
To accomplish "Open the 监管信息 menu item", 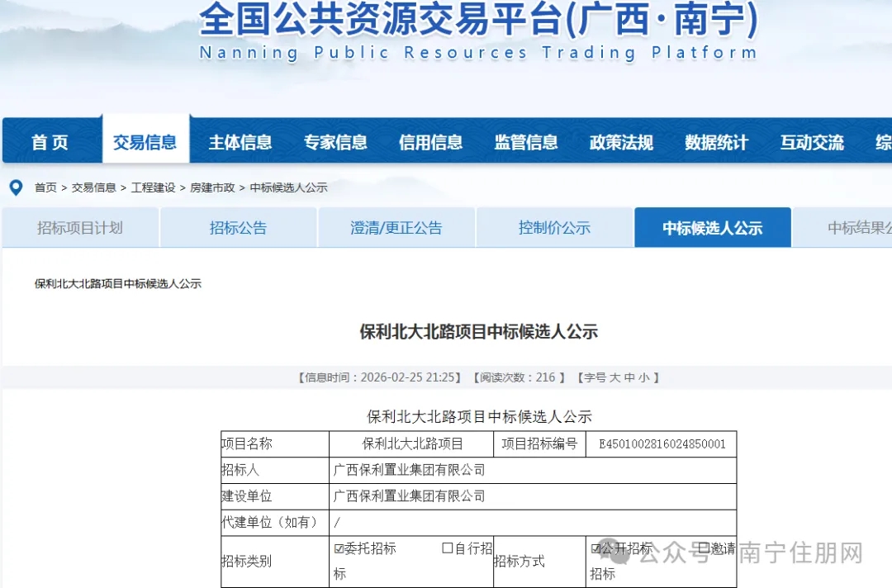I will [525, 141].
